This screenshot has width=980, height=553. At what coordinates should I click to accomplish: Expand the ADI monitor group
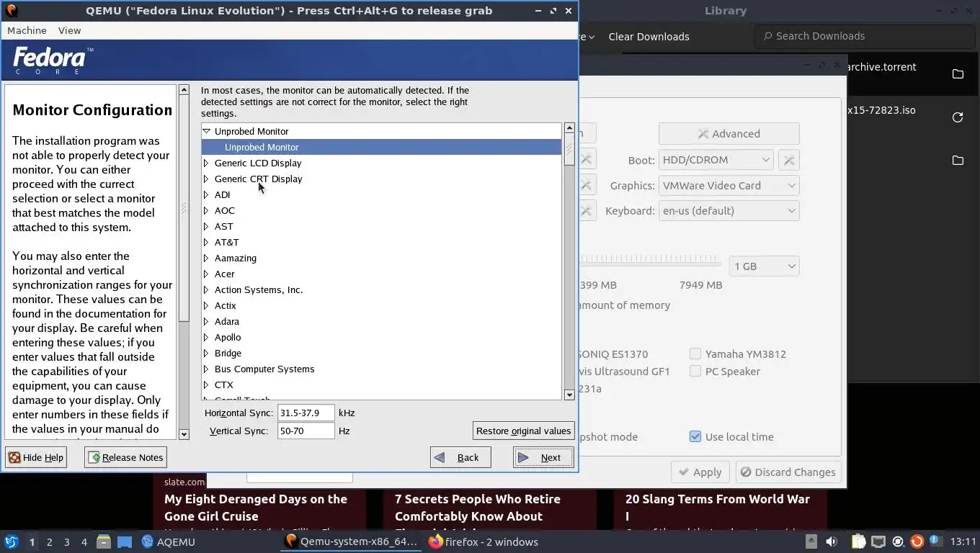point(206,194)
